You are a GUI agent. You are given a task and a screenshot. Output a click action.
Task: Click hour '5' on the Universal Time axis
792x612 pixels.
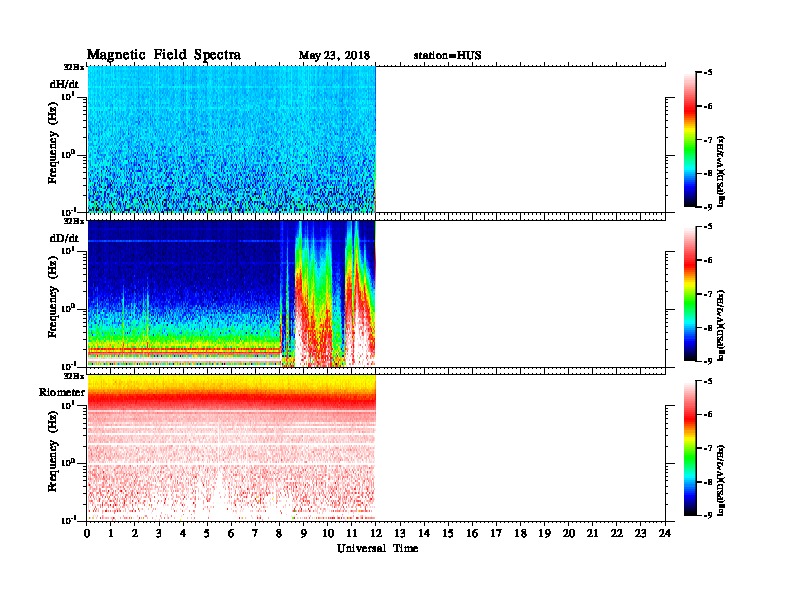[207, 533]
